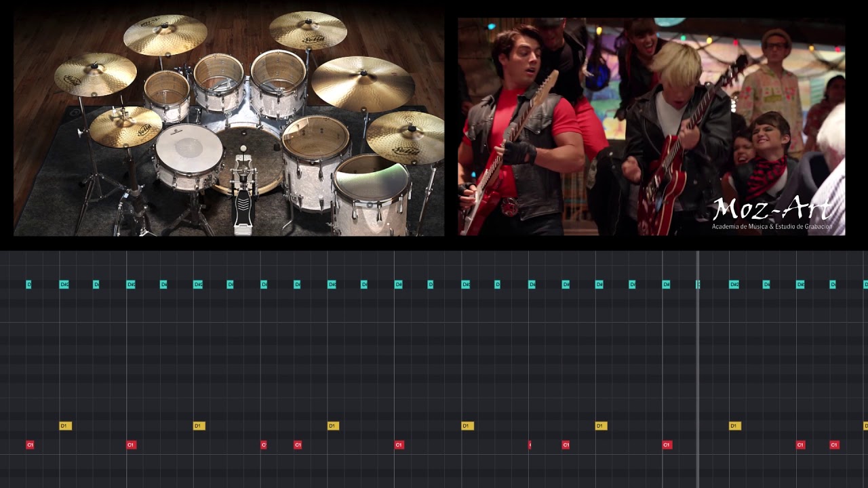
Task: Hit the hi-hat cymbal beside the snare
Action: click(x=125, y=126)
